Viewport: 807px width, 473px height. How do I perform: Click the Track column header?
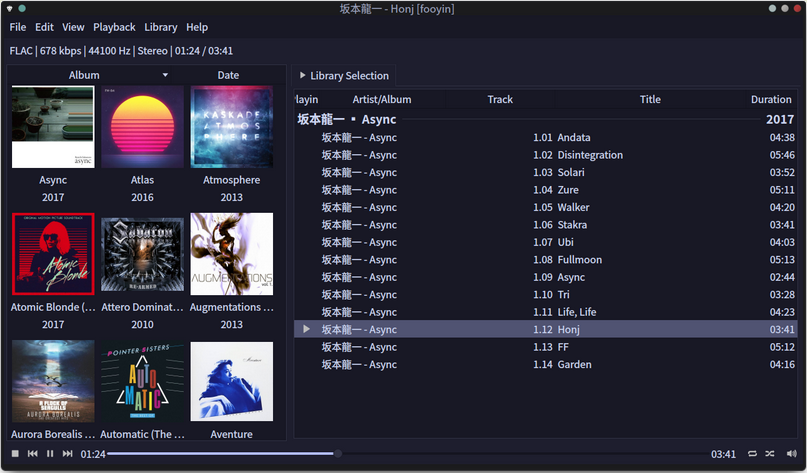[x=500, y=99]
